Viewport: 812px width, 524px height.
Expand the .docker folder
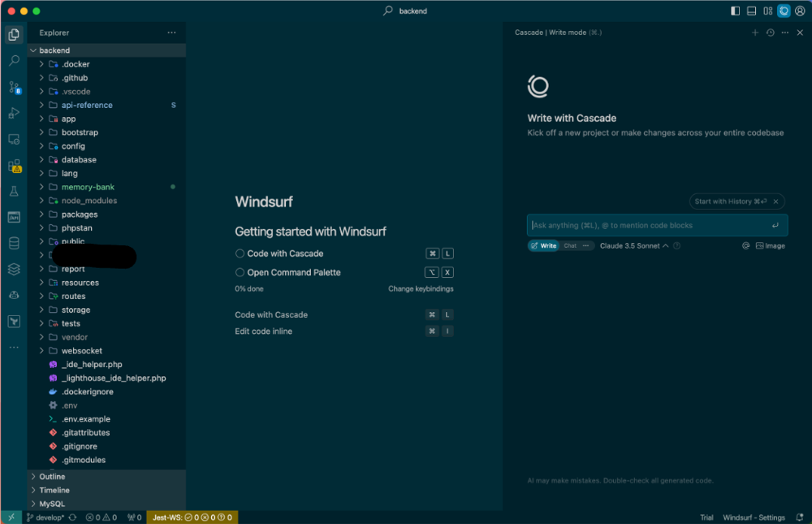(x=106, y=64)
